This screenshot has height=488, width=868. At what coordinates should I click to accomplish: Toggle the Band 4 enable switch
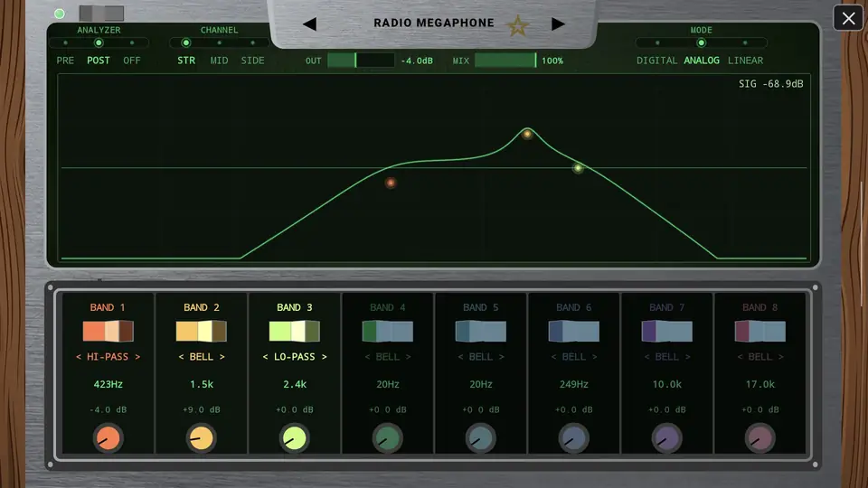388,331
